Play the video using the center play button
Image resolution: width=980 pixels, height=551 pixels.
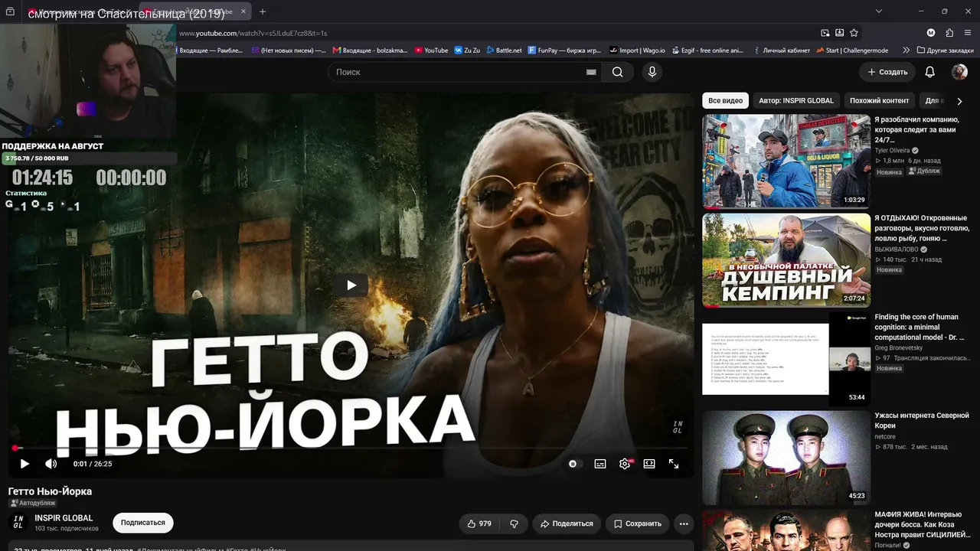pyautogui.click(x=351, y=285)
